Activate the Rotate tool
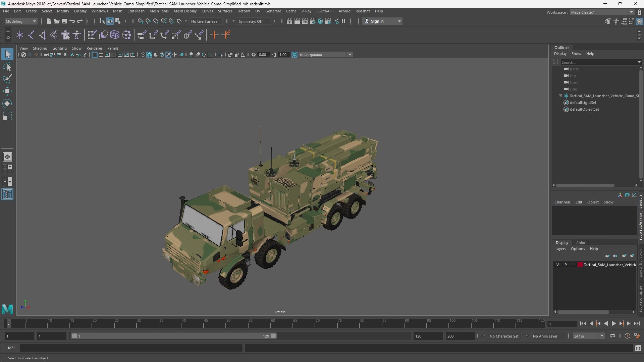 tap(7, 104)
